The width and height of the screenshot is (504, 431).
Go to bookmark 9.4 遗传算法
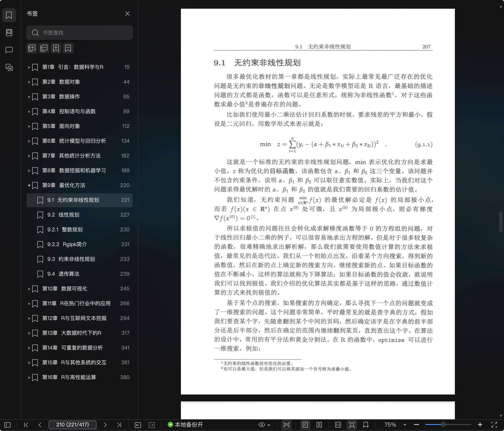(x=80, y=274)
